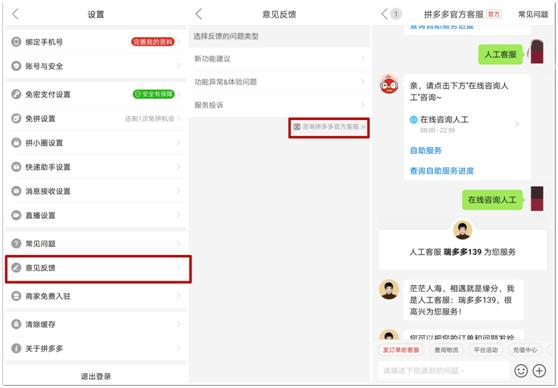Tap 退出登录 at the bottom of settings

(96, 376)
